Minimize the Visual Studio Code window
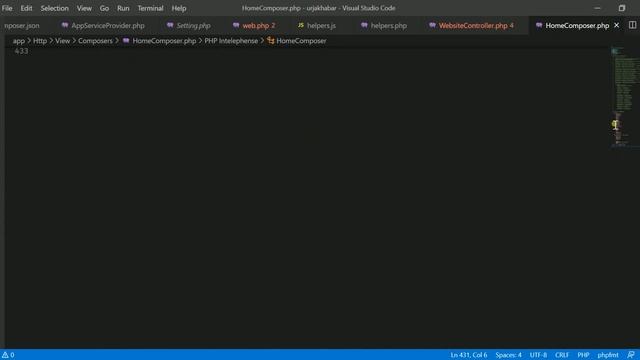The image size is (640, 360). [597, 8]
